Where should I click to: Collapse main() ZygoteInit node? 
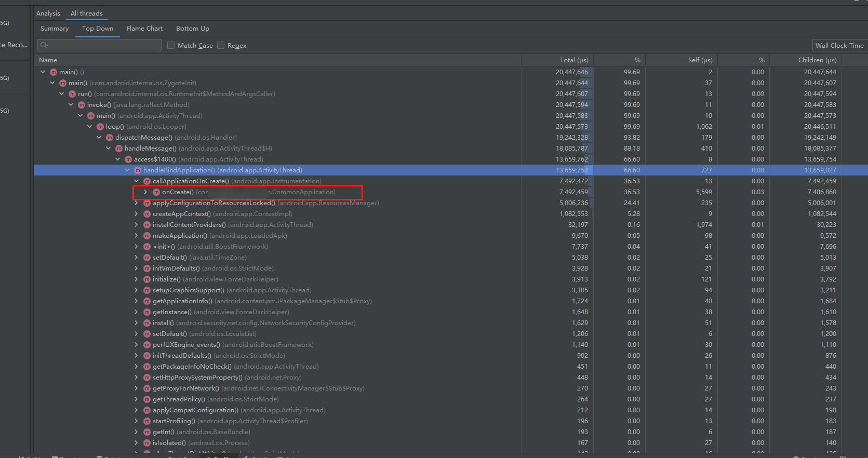pyautogui.click(x=52, y=83)
